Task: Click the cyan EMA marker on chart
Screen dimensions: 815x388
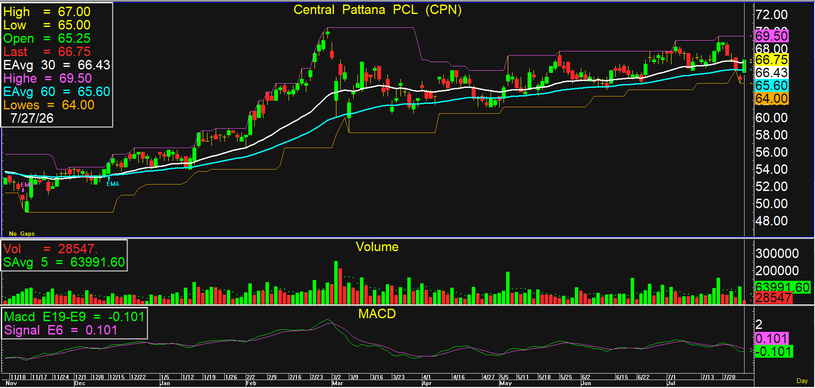Action: click(112, 184)
